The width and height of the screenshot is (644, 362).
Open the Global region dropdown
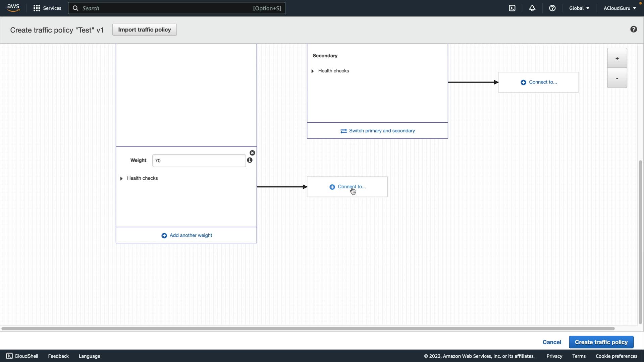579,8
